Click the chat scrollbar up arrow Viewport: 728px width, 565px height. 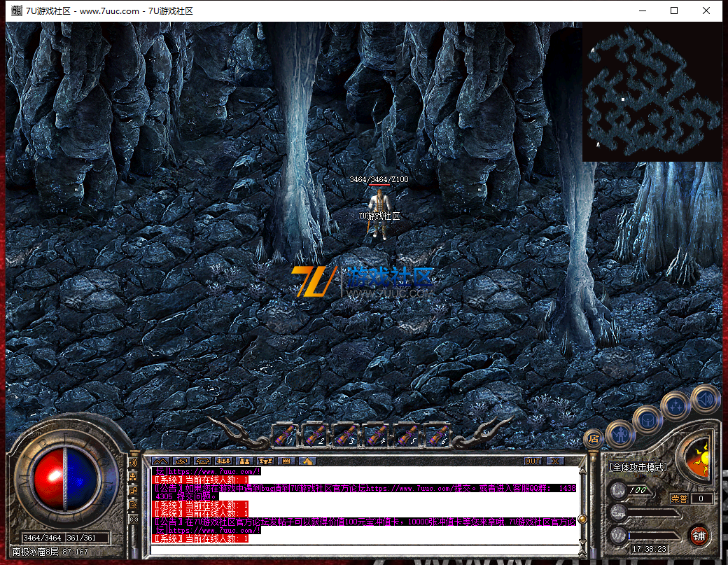[582, 471]
